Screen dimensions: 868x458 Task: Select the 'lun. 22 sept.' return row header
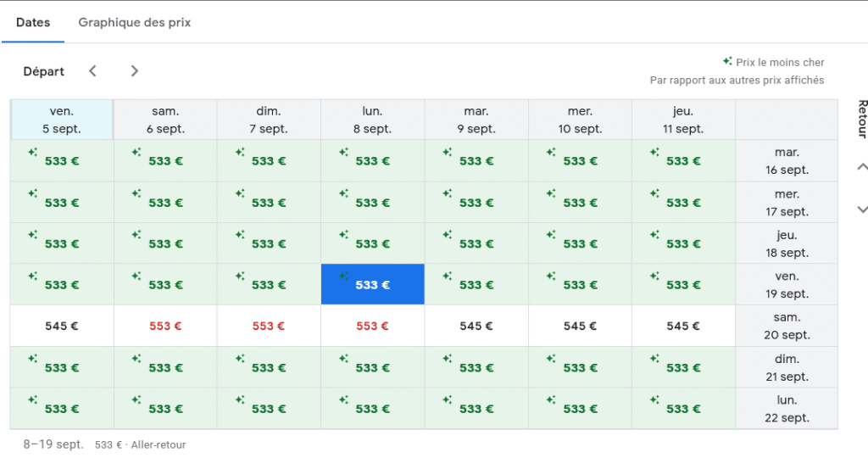coord(787,409)
